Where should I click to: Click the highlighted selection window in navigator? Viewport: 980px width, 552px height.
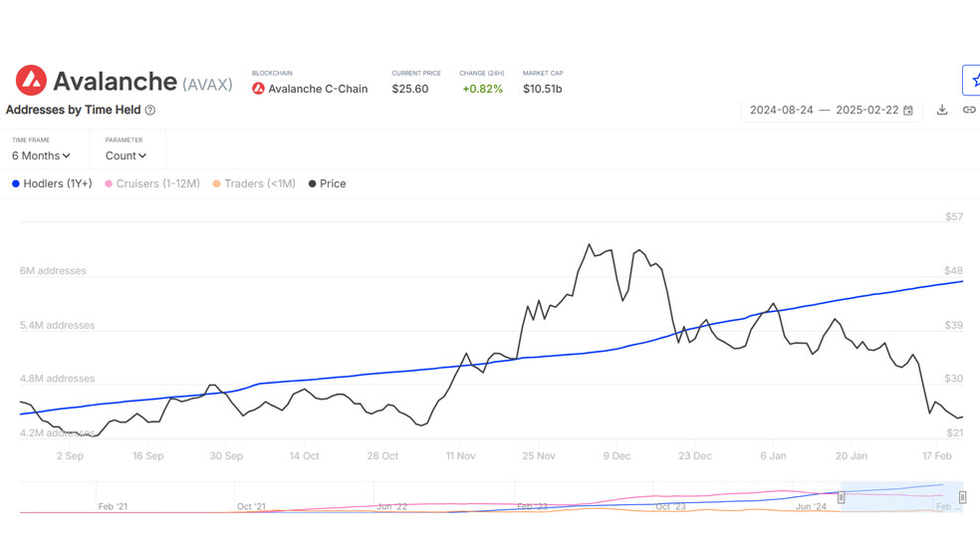902,497
